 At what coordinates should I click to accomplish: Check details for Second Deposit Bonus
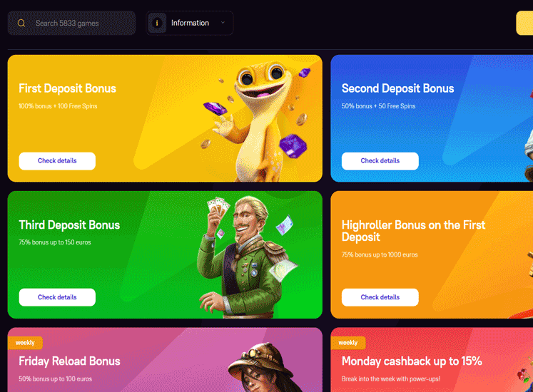point(380,160)
